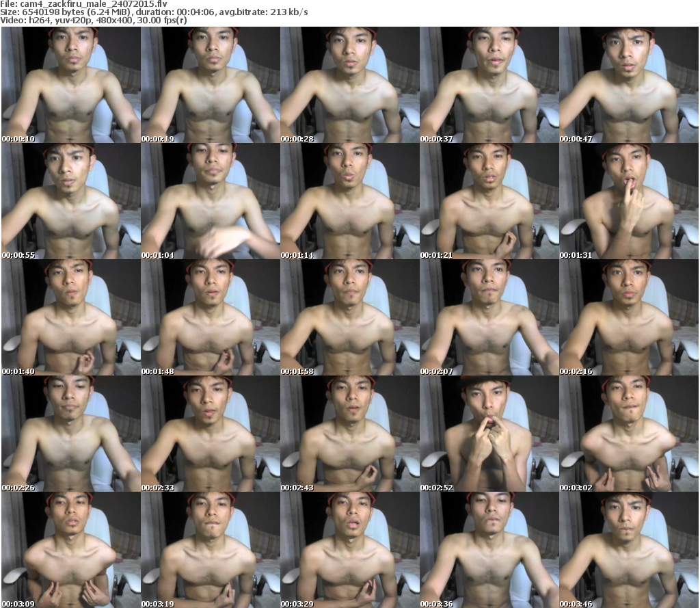Open the frame with timestamp 00:01:58

(350, 317)
